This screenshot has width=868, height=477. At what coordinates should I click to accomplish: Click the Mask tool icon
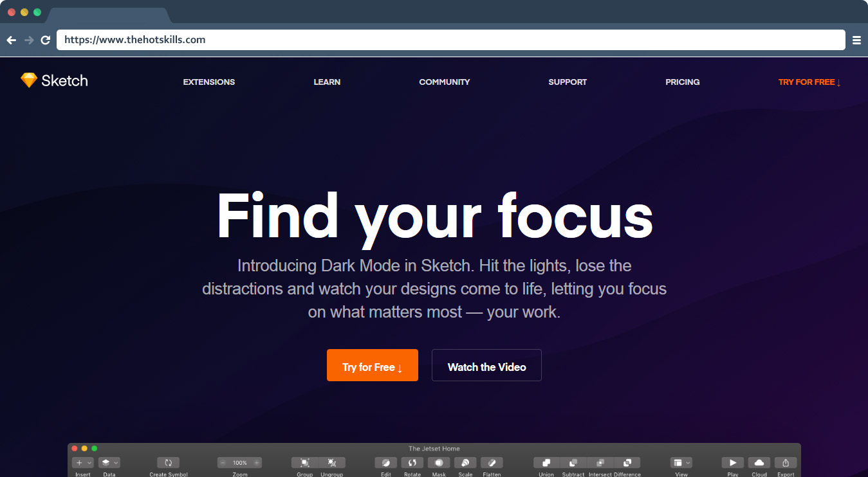tap(439, 463)
